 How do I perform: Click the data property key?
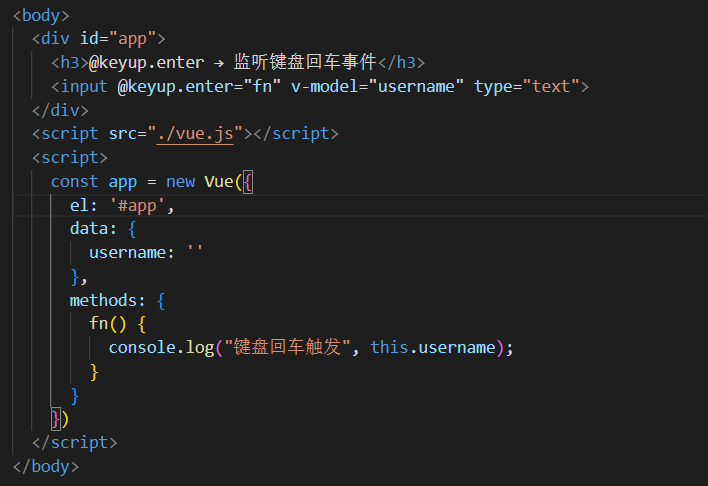[x=88, y=229]
